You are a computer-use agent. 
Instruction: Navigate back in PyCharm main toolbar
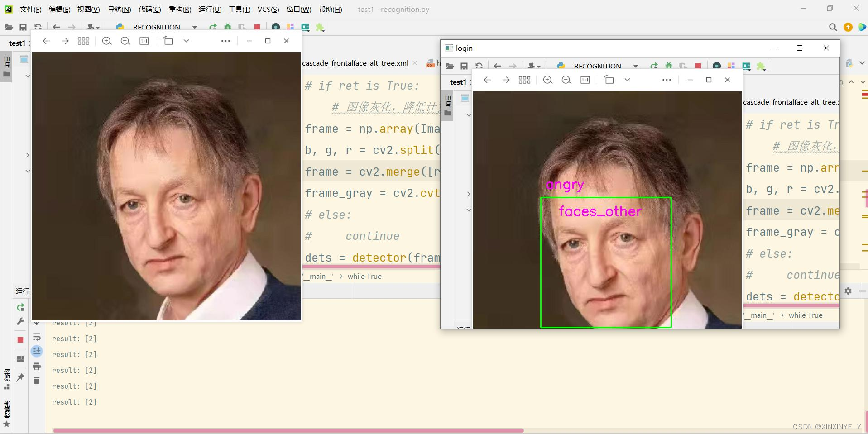coord(56,27)
